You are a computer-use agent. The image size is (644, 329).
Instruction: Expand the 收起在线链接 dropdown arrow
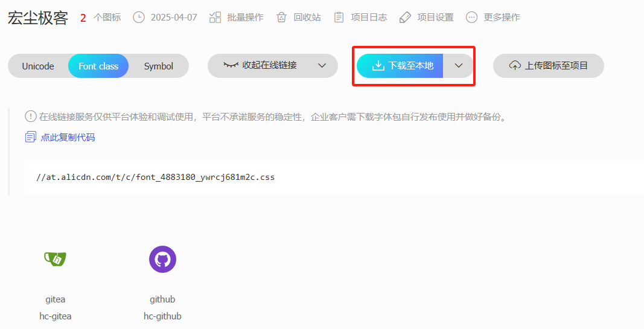pyautogui.click(x=322, y=66)
